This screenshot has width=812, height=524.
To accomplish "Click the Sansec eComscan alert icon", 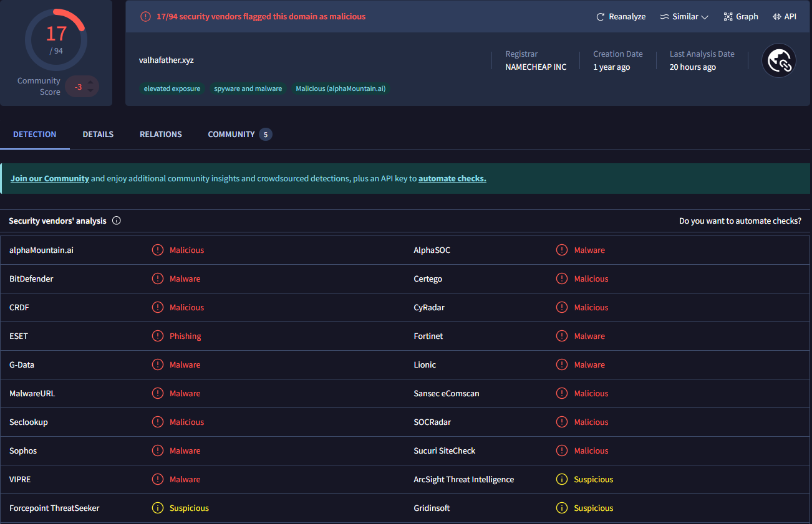I will point(562,393).
